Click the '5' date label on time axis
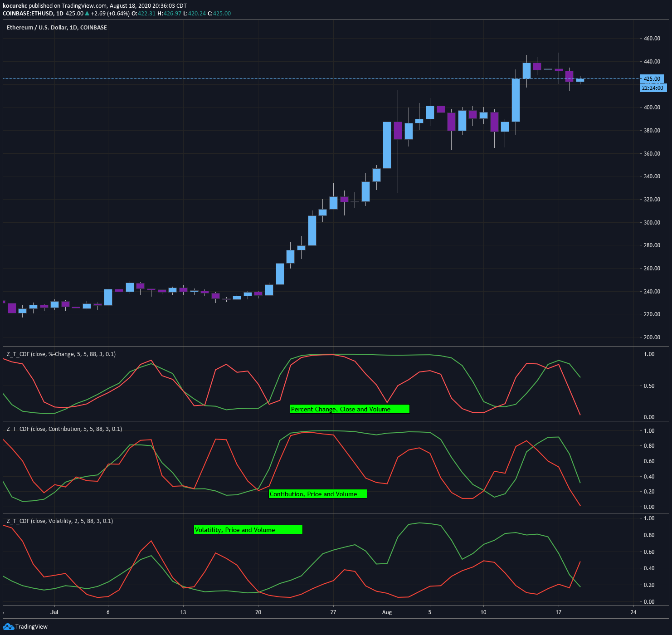This screenshot has height=635, width=672. point(430,612)
